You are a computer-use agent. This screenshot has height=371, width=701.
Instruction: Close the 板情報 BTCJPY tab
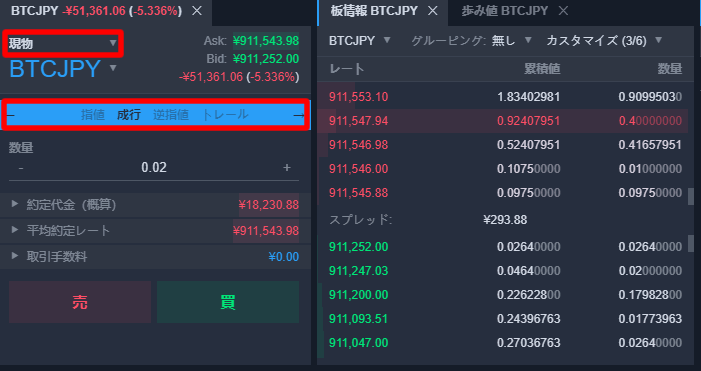click(432, 11)
